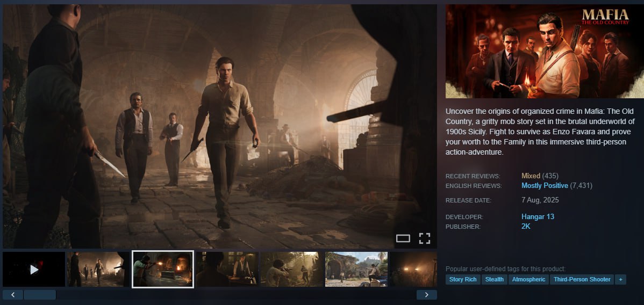Click the thumbnail strip scrollbar handle
644x305 pixels.
click(40, 295)
